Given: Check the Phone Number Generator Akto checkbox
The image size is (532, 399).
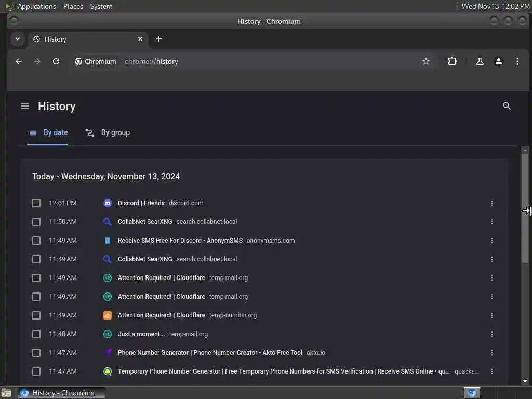Looking at the screenshot, I should pyautogui.click(x=36, y=353).
